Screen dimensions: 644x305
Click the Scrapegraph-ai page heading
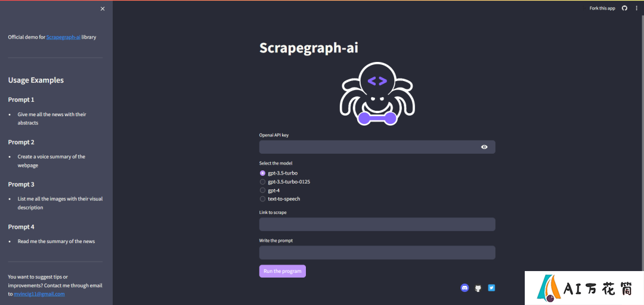coord(309,48)
